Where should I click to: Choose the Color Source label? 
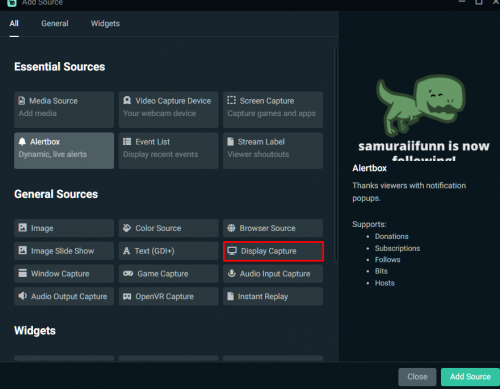point(158,228)
